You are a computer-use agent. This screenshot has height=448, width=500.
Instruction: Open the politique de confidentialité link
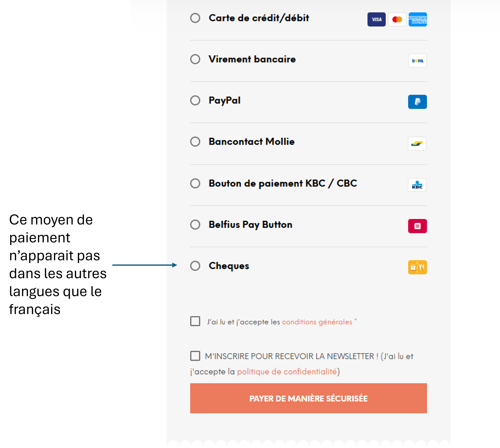tap(287, 372)
